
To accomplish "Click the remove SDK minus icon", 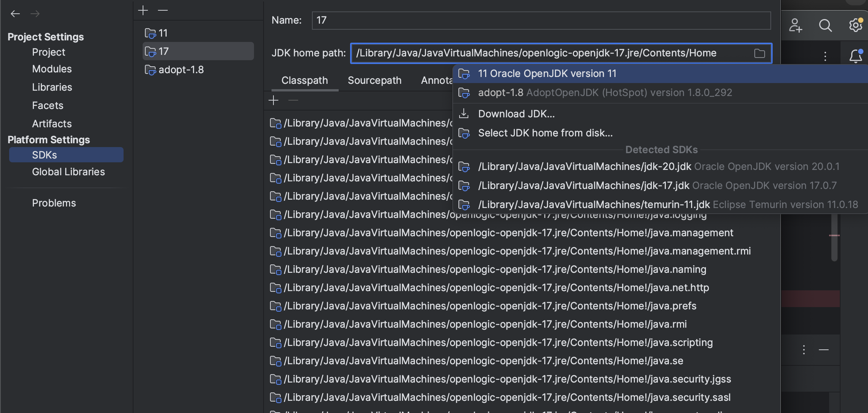I will 163,10.
